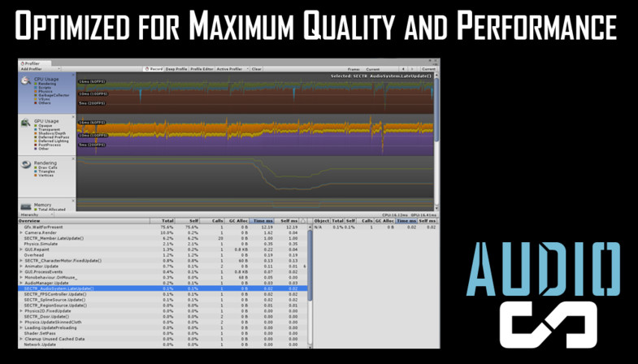Image resolution: width=638 pixels, height=364 pixels.
Task: Select the SECTR_FPSController.Update() row
Action: click(163, 294)
